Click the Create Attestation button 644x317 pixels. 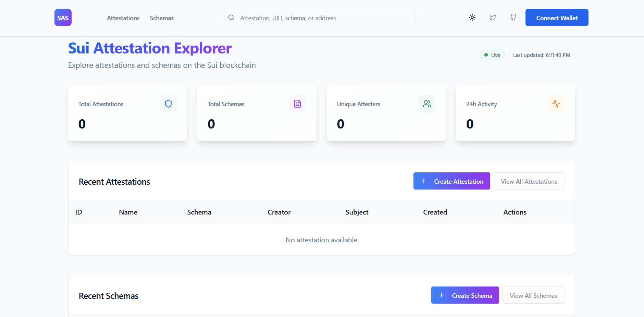point(451,181)
